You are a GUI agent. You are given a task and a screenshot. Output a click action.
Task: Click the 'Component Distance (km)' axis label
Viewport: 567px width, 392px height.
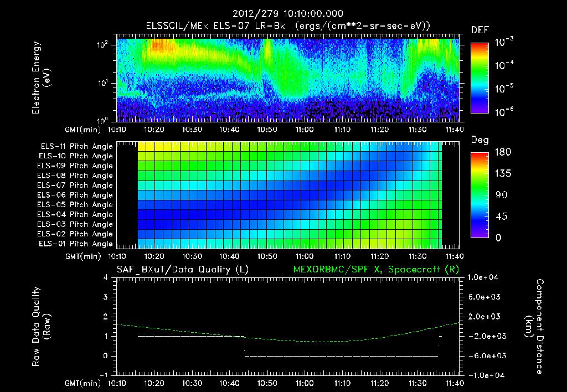(534, 327)
